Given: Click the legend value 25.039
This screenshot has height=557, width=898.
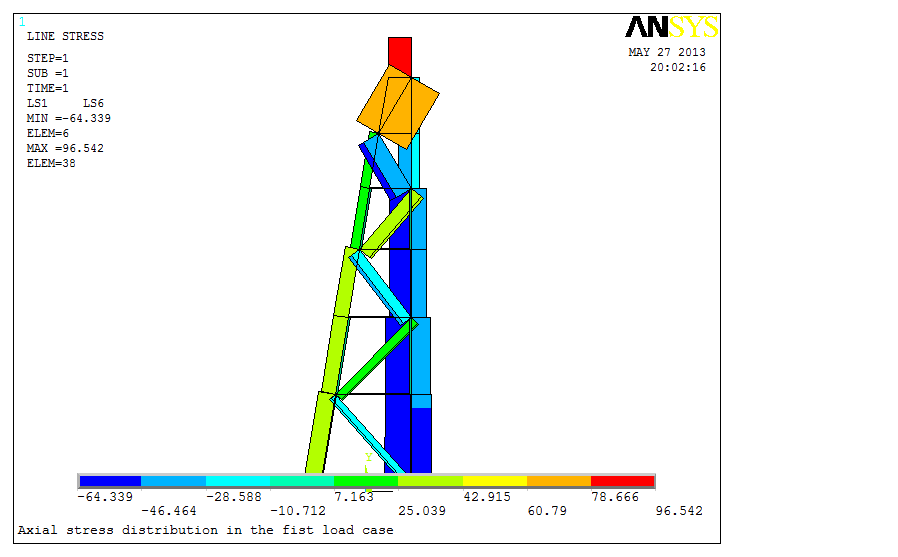Looking at the screenshot, I should point(422,511).
